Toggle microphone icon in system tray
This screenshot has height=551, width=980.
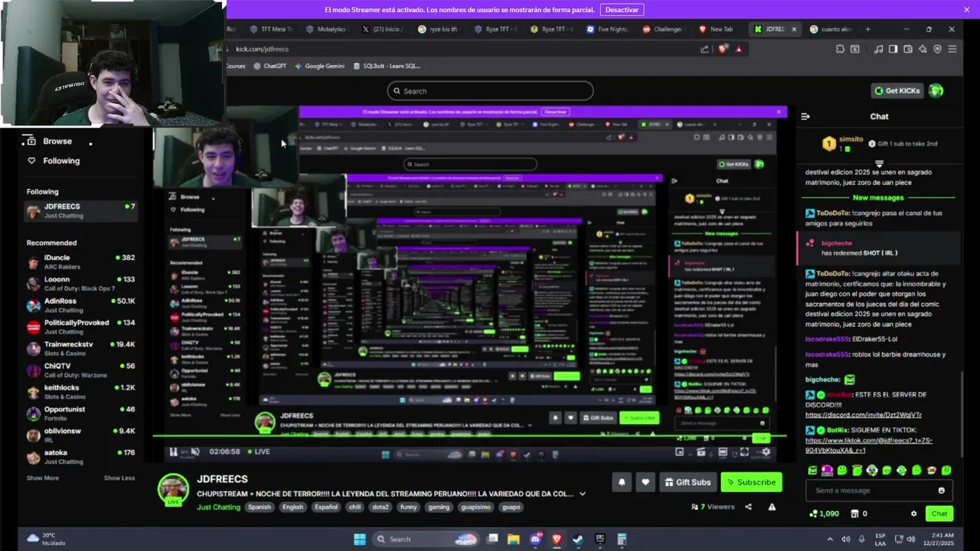pyautogui.click(x=863, y=540)
